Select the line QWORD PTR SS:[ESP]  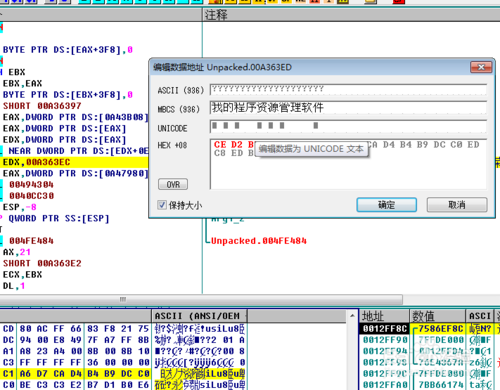[x=59, y=219]
